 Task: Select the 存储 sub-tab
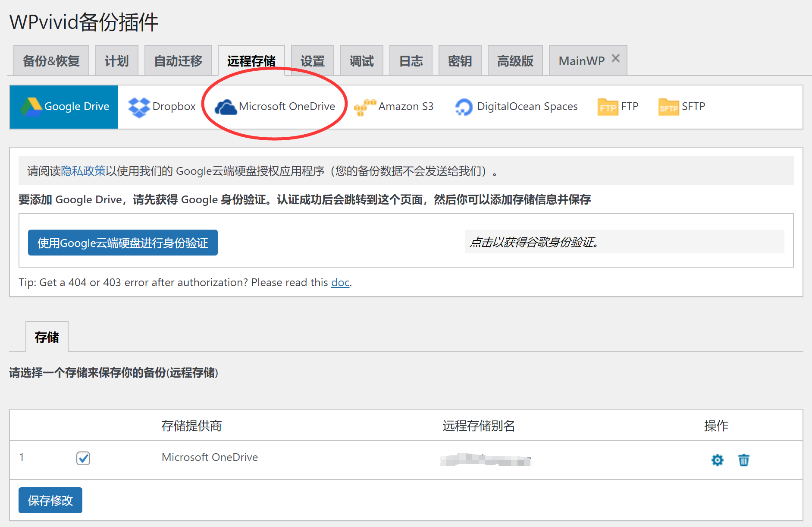[47, 337]
